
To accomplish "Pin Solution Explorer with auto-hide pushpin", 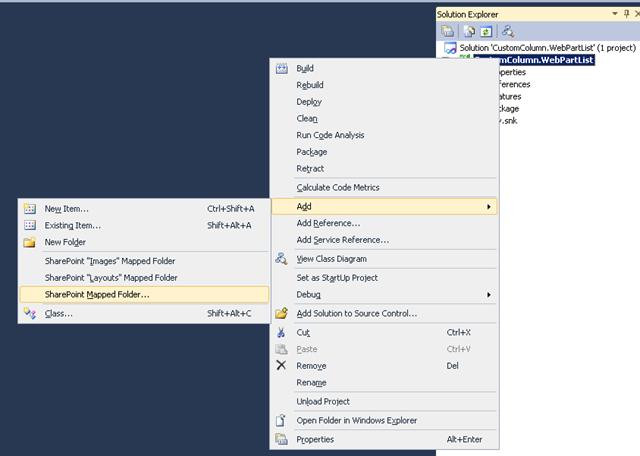I will tap(627, 14).
